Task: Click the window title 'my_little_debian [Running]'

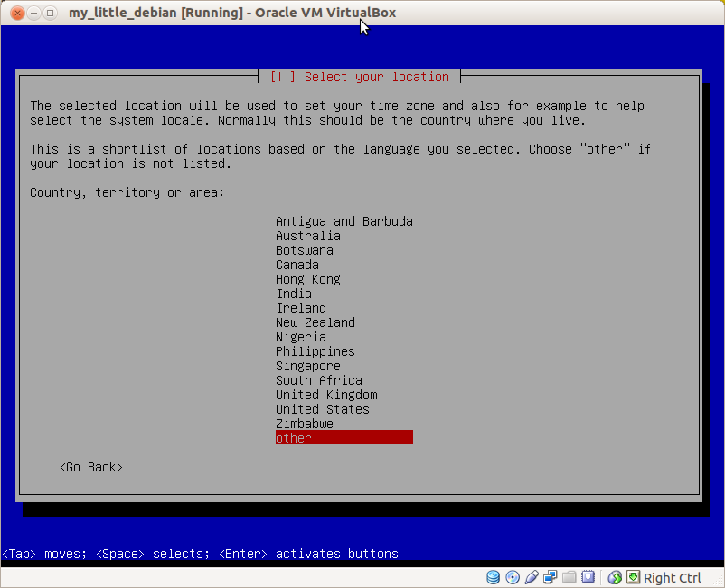Action: [155, 13]
